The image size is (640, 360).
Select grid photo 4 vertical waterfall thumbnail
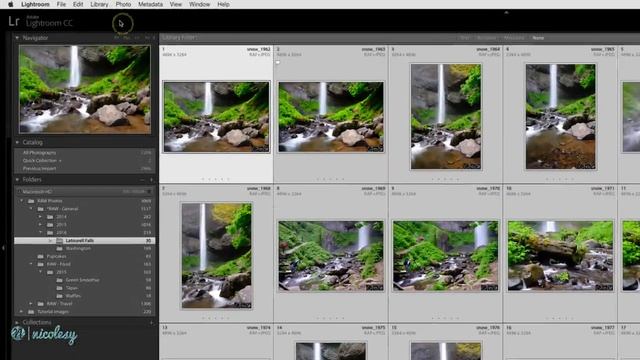(x=560, y=116)
